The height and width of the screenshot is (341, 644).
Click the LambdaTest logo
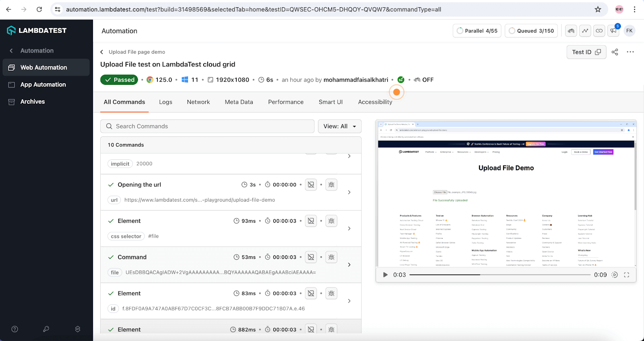37,31
